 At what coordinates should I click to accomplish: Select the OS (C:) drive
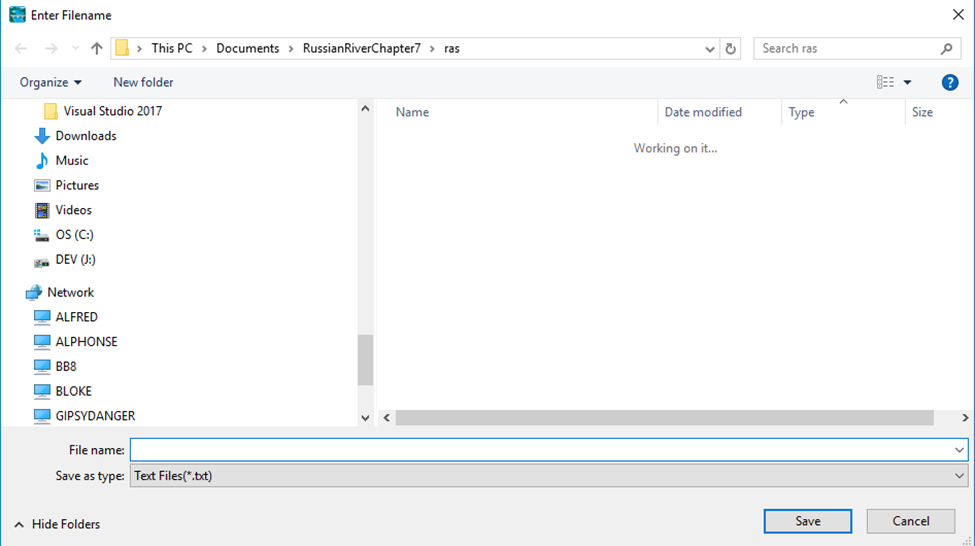pos(74,235)
